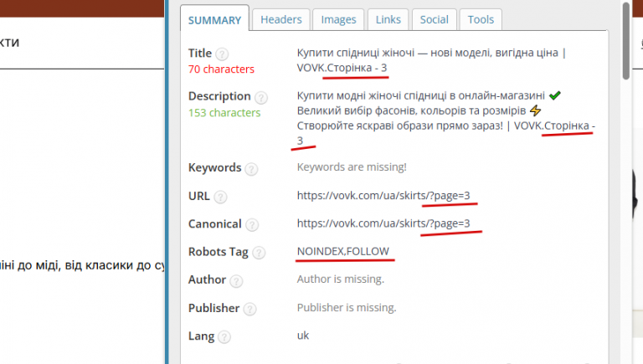This screenshot has width=643, height=364.
Task: Select the SUMMARY tab
Action: click(214, 20)
